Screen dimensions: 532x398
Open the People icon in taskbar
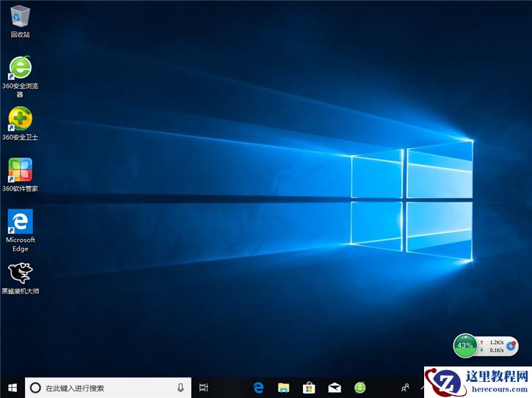[x=405, y=388]
